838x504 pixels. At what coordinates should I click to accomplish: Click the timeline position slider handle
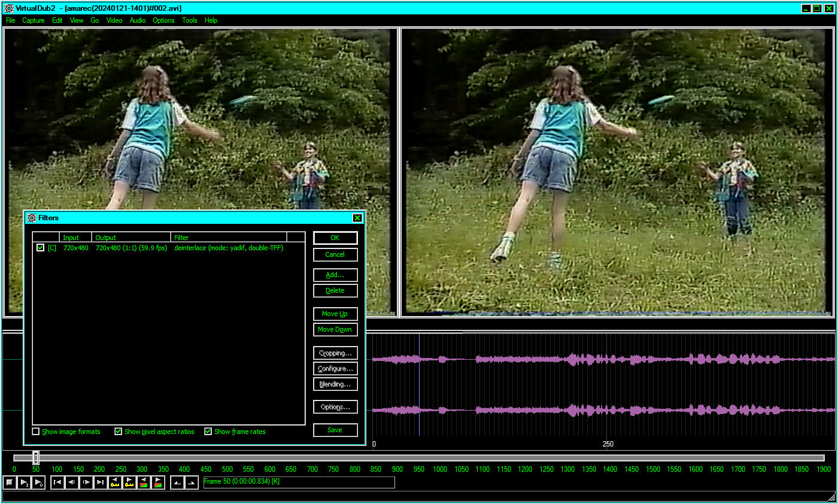pyautogui.click(x=36, y=458)
